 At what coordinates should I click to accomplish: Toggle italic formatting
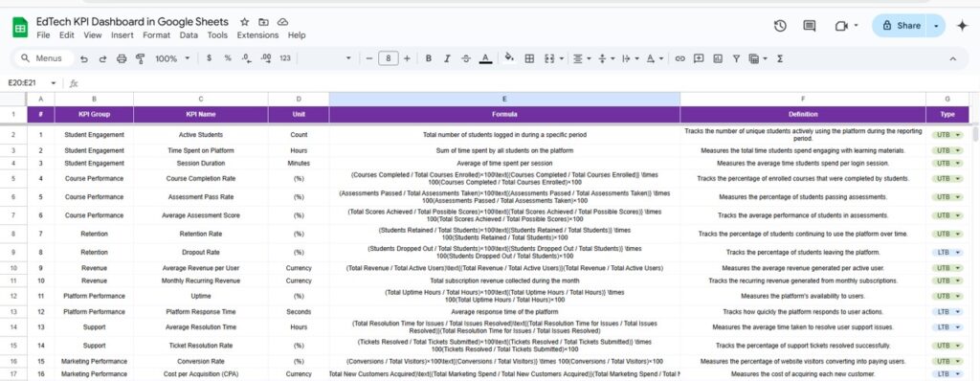pos(448,58)
